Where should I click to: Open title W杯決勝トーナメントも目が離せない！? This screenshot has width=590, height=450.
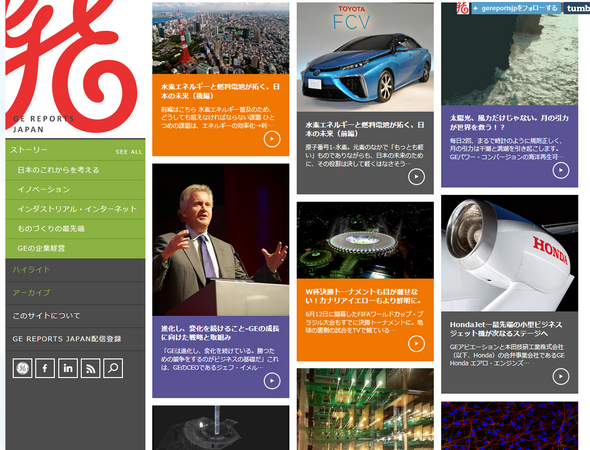pos(364,296)
